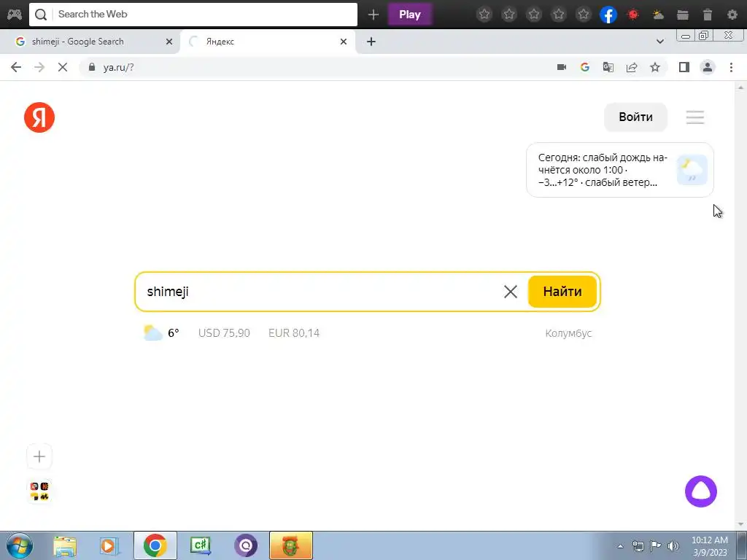
Task: Open the 6° weather widget
Action: 161,332
